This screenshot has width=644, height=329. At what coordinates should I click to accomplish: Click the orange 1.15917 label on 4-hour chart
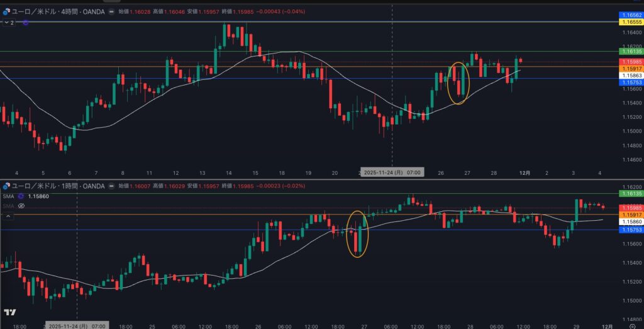point(631,69)
